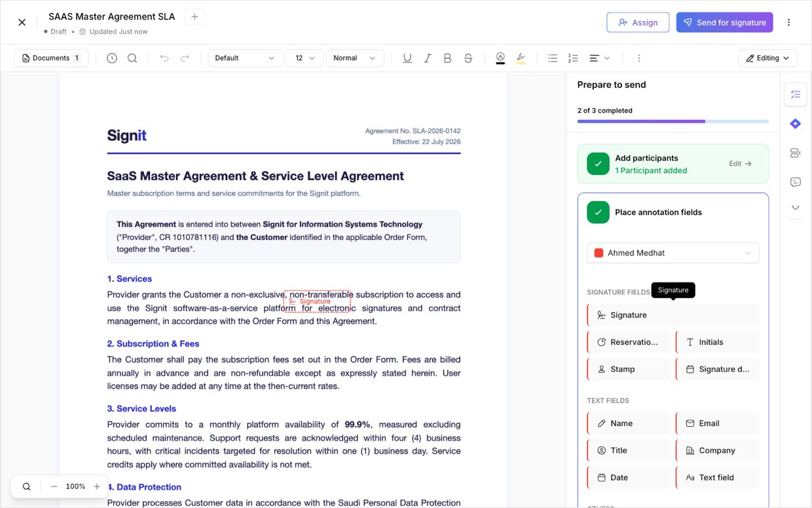Screen dimensions: 812x508
Task: Insert a numbered list
Action: pos(573,58)
